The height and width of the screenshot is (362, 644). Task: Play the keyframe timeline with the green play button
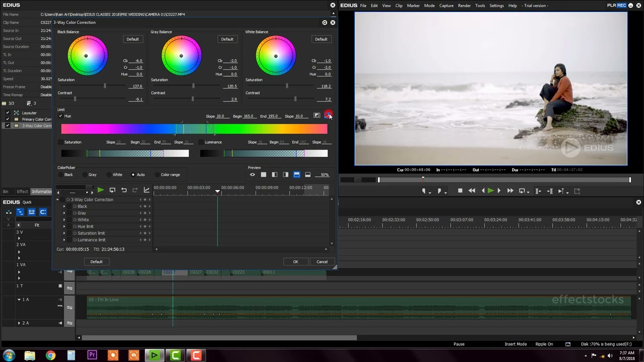[x=101, y=190]
